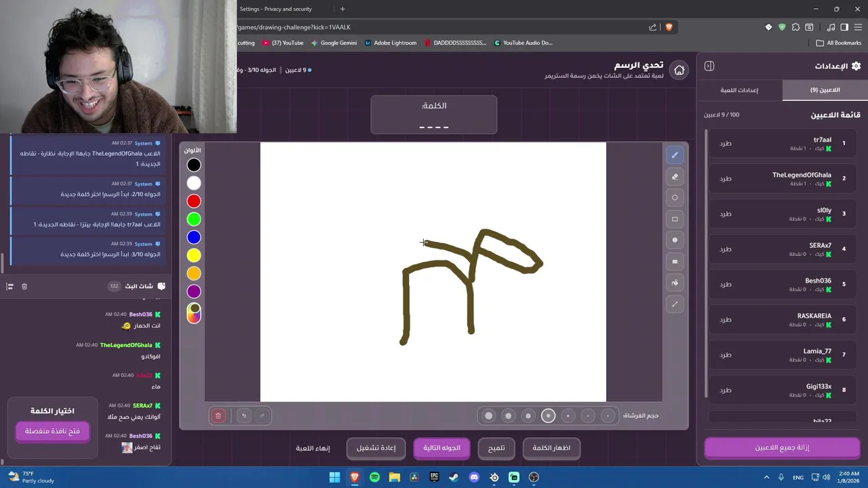The width and height of the screenshot is (868, 488).
Task: Open browser extensions puzzle icon
Action: tap(795, 27)
